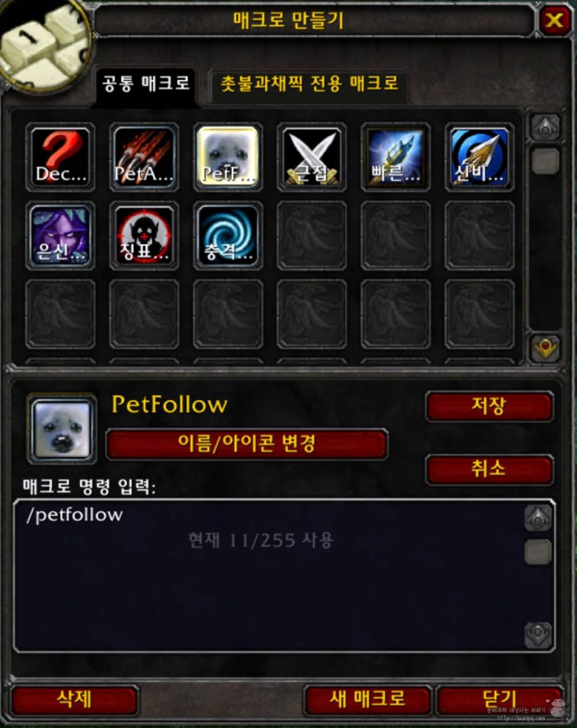Select the crossed swords 근접 macro
The width and height of the screenshot is (577, 728).
pos(312,157)
